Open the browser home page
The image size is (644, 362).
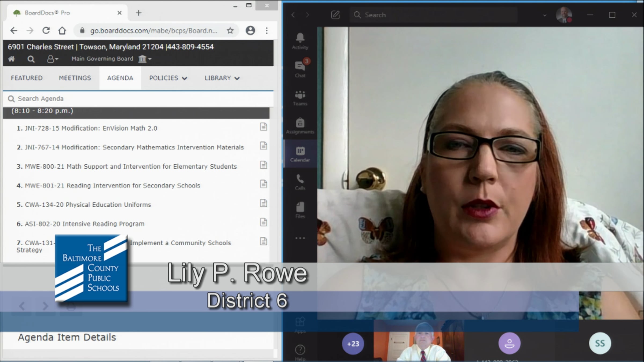[x=62, y=31]
